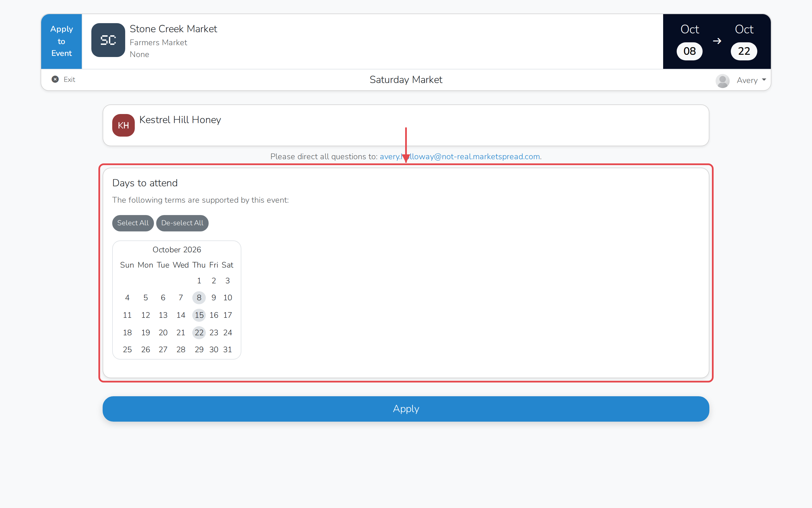
Task: Toggle October 22 on the calendar
Action: tap(199, 333)
